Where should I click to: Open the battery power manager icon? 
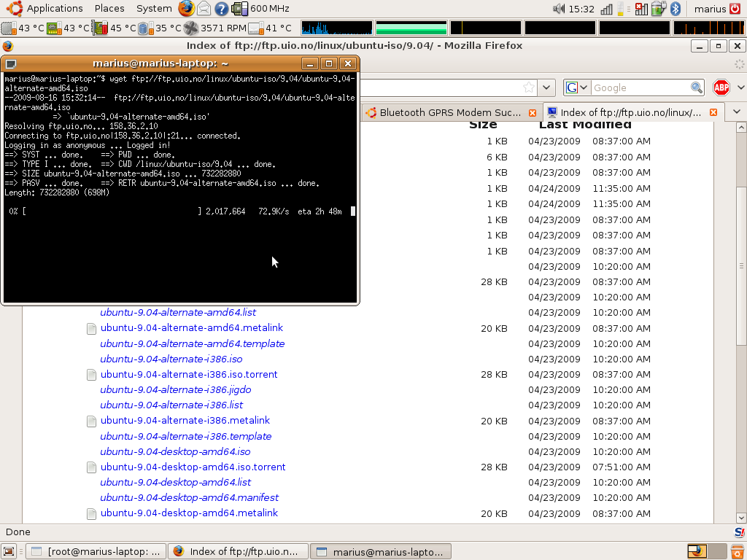pos(659,9)
